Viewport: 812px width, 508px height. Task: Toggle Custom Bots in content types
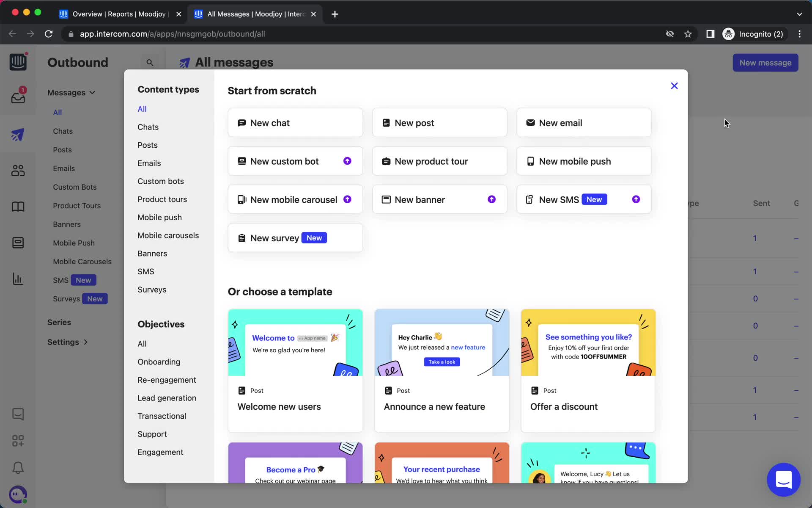pos(161,181)
